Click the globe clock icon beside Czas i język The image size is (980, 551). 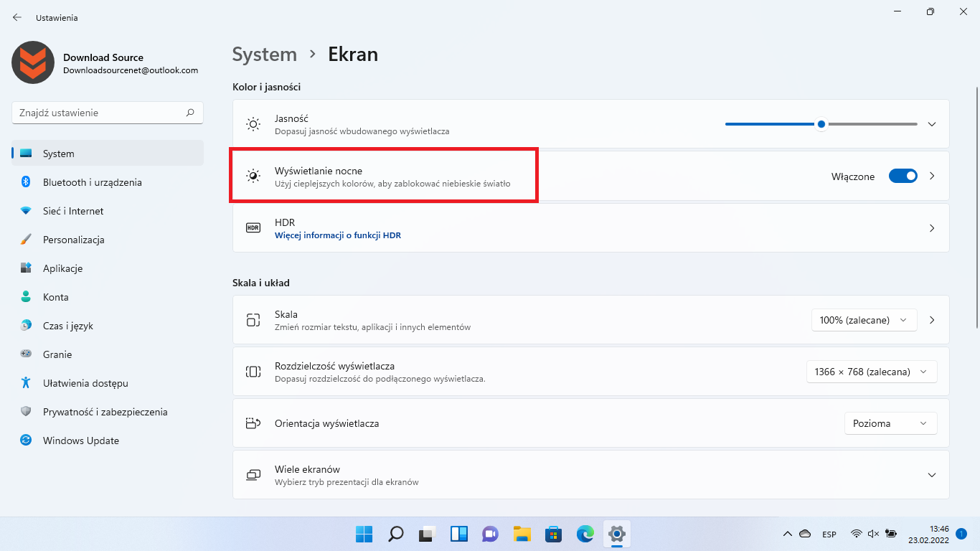pos(26,326)
